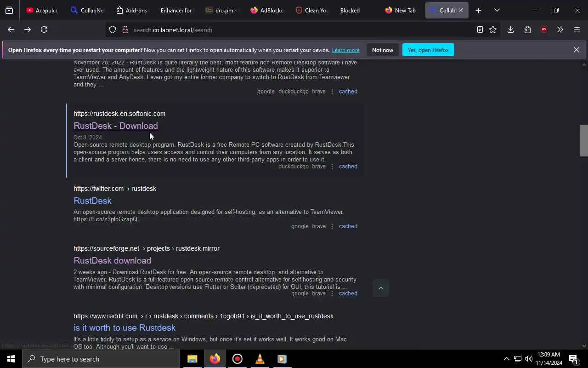Open options menu for sourceforge result
The height and width of the screenshot is (368, 588).
(332, 293)
